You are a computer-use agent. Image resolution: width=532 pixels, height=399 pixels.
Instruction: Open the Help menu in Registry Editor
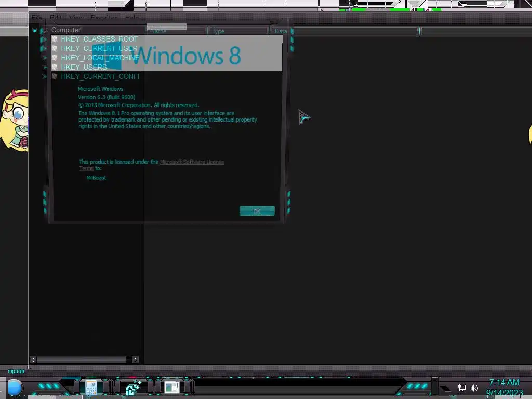pos(131,17)
